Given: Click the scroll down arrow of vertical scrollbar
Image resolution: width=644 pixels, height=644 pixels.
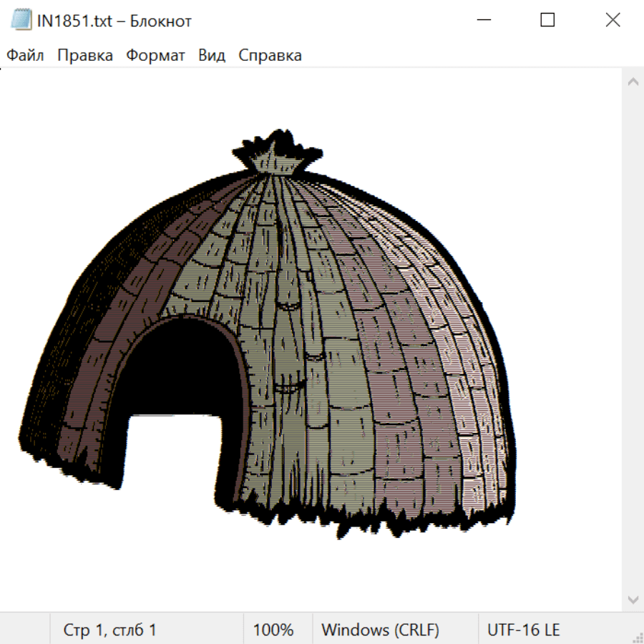Looking at the screenshot, I should point(633,599).
